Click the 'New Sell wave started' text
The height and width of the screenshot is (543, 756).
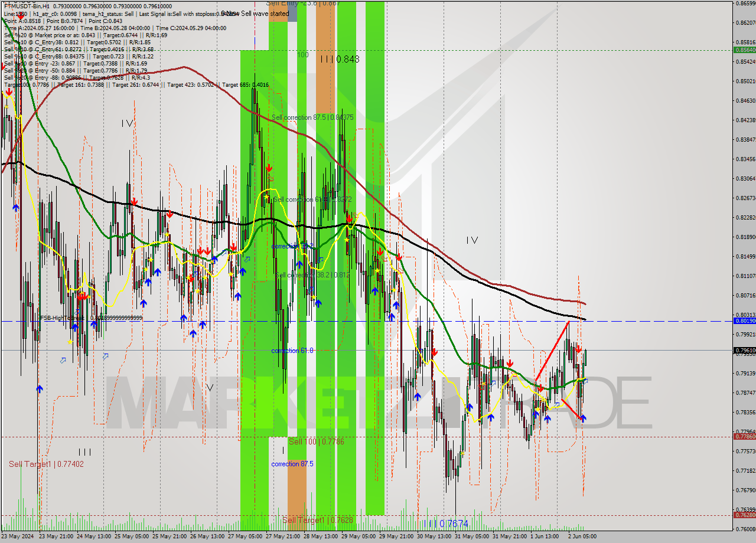click(259, 13)
